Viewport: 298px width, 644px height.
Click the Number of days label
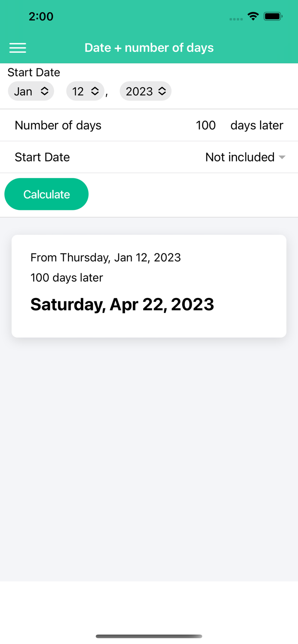click(58, 125)
